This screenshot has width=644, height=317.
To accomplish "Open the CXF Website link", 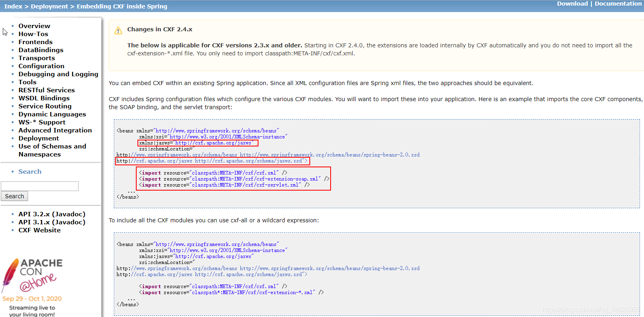I will point(39,230).
